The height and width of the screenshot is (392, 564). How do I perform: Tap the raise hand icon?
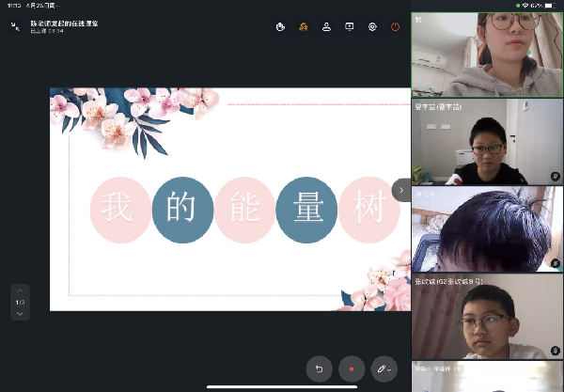280,26
